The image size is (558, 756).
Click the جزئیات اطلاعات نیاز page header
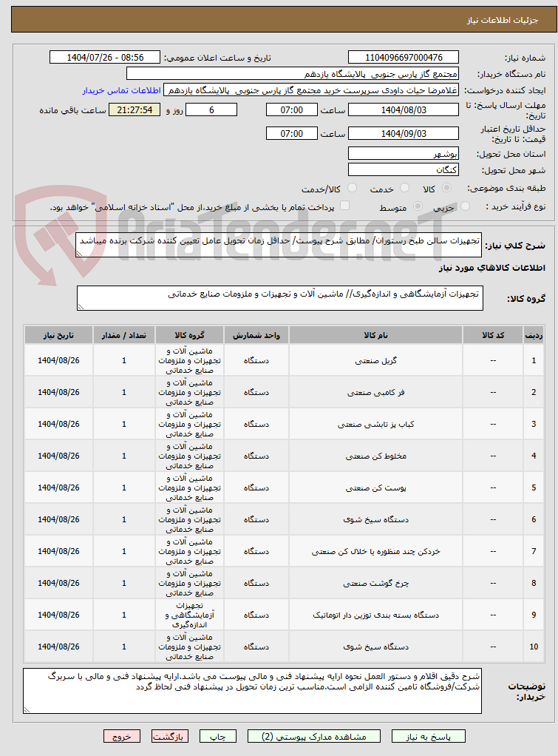285,20
